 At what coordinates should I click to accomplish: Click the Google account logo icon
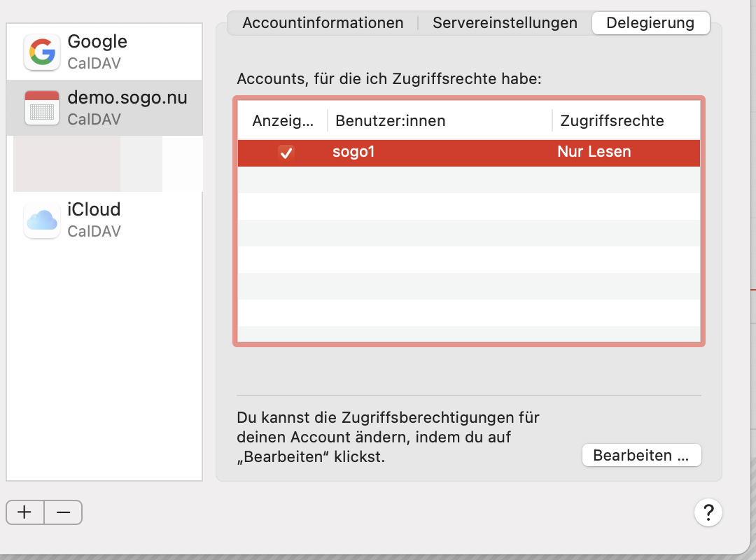42,52
